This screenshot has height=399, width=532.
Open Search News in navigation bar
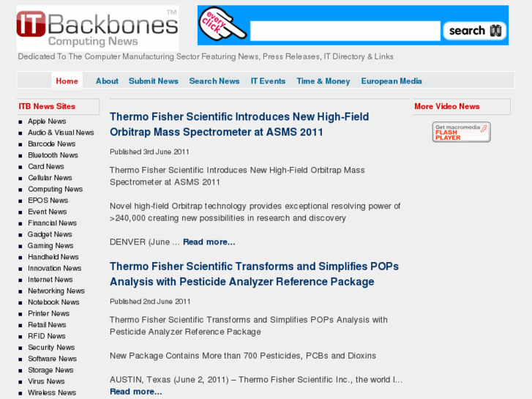[214, 81]
